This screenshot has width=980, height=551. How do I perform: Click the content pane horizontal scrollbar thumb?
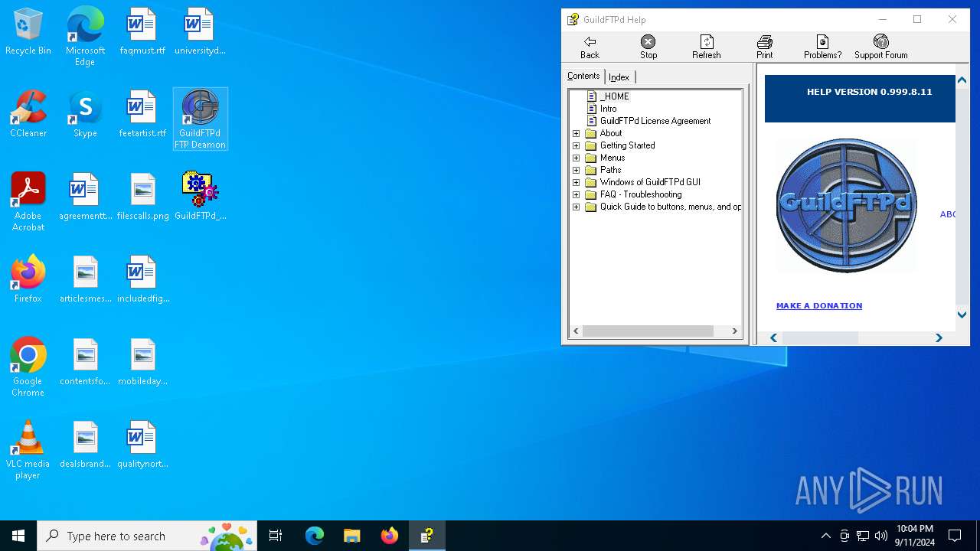click(x=819, y=337)
